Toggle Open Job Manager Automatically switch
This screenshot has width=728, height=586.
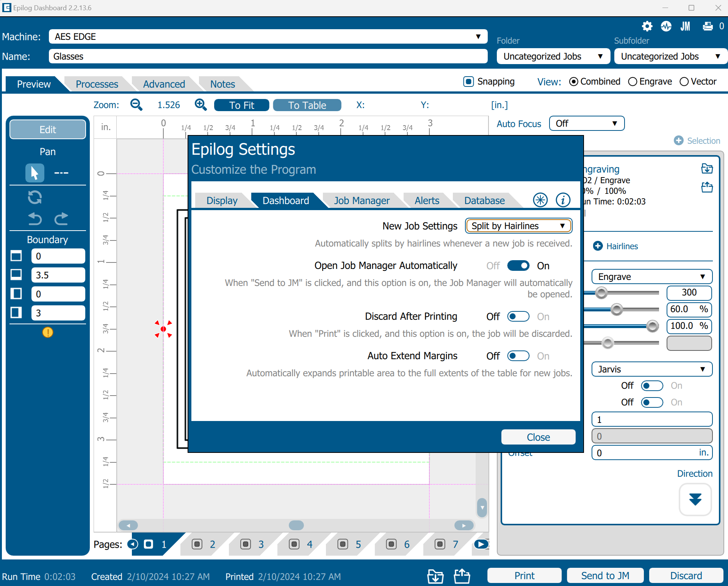coord(518,266)
